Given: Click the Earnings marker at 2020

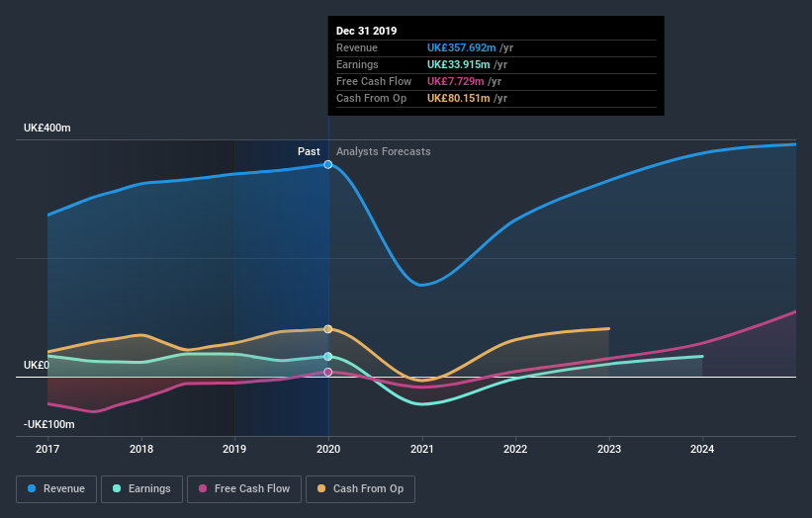Looking at the screenshot, I should coord(327,357).
